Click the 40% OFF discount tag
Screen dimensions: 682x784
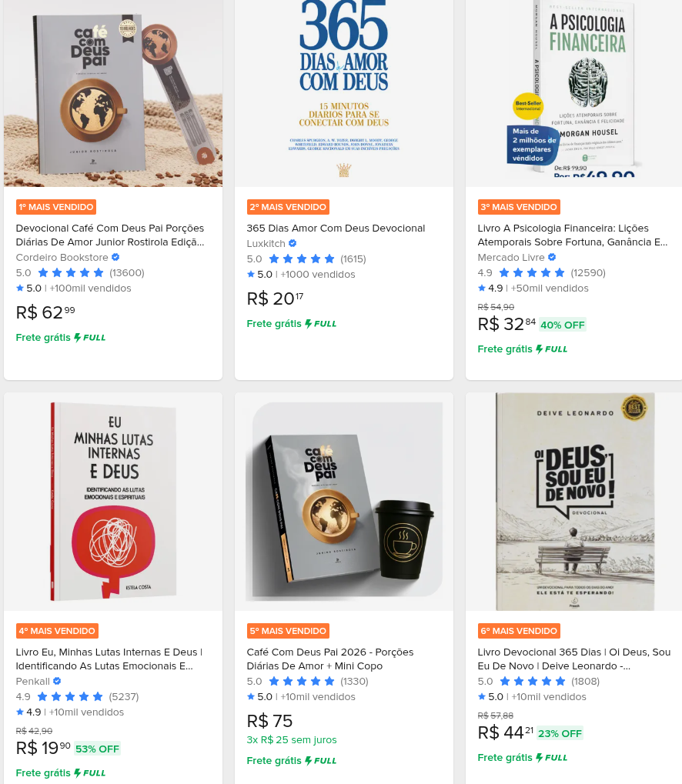(563, 325)
